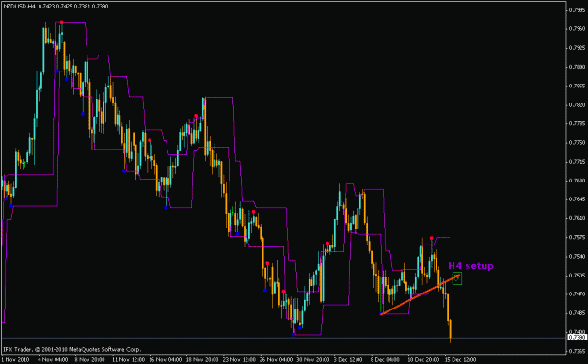Click the 0.7540 price axis label
The height and width of the screenshot is (364, 588).
(578, 256)
